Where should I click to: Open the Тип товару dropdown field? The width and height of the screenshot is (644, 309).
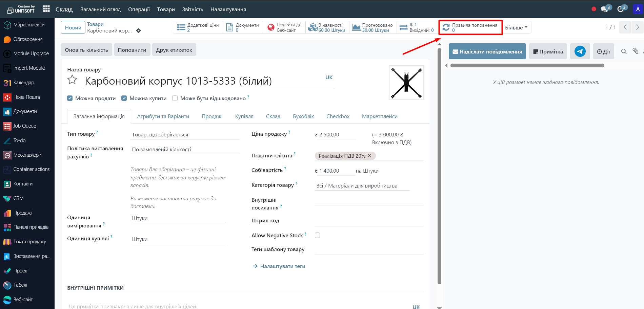tap(185, 135)
